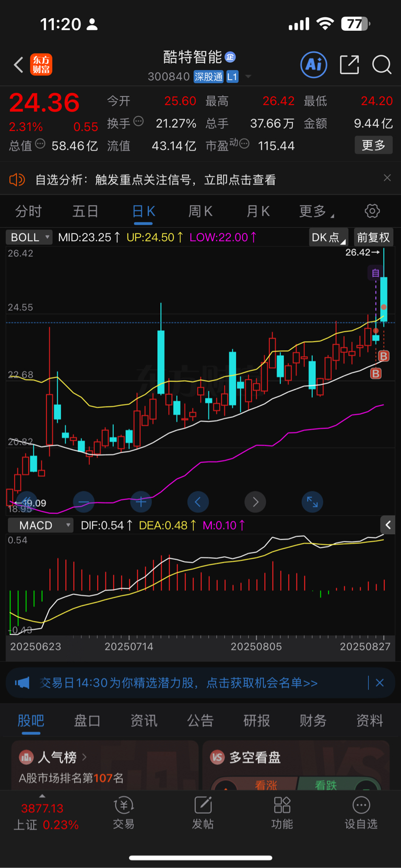
Task: Open the 多空看盘 card
Action: [296, 765]
